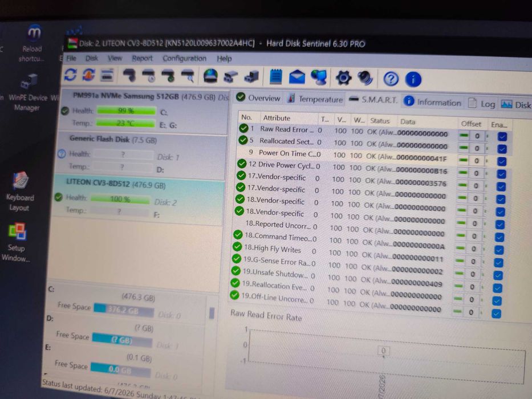Uncheck Enable box for Power On Time row
Screen dimensions: 532x399
[502, 161]
